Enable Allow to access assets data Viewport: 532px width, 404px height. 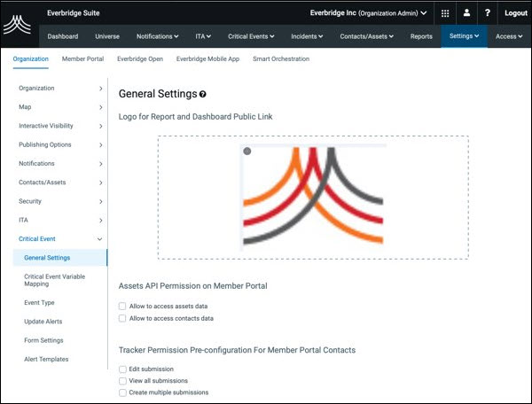122,306
